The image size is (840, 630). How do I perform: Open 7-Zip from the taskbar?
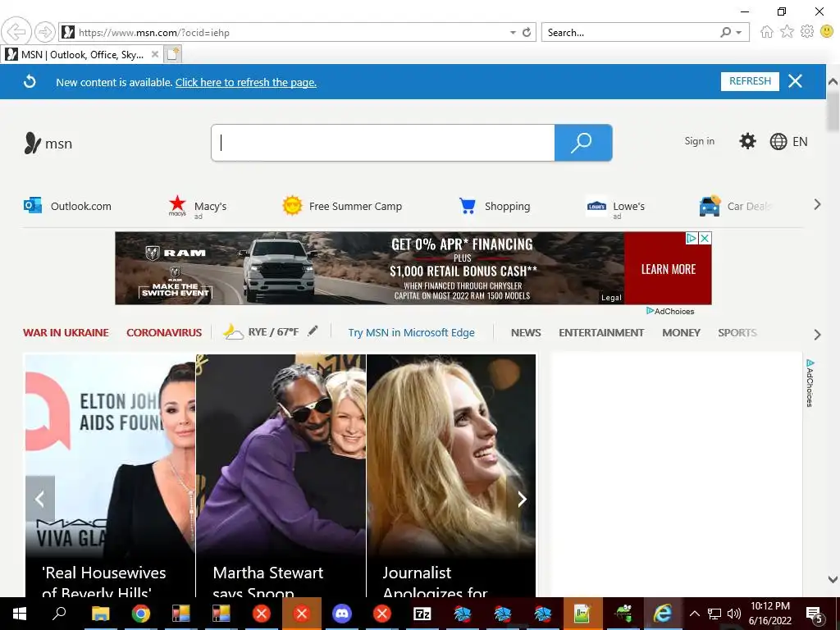422,614
